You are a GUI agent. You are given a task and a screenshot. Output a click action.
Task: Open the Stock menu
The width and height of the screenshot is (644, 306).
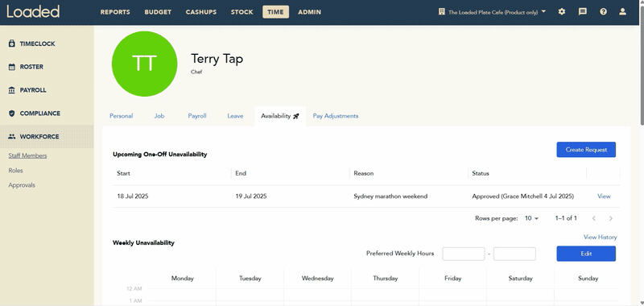point(242,12)
